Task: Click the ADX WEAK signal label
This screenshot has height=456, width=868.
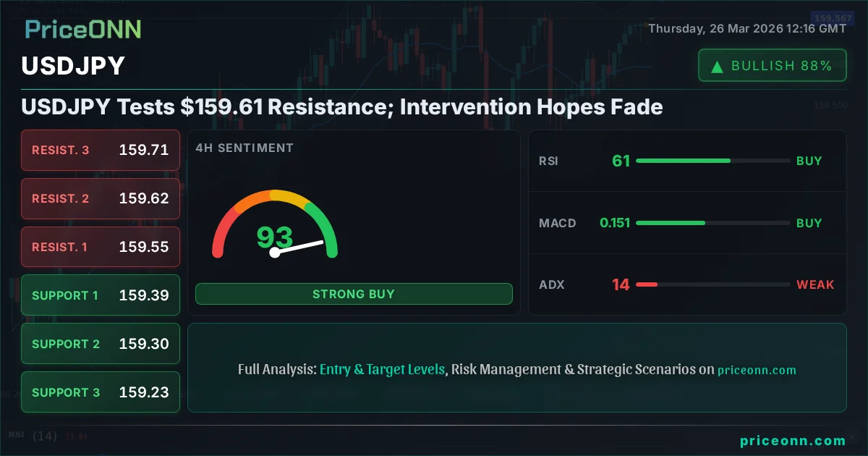Action: 815,284
